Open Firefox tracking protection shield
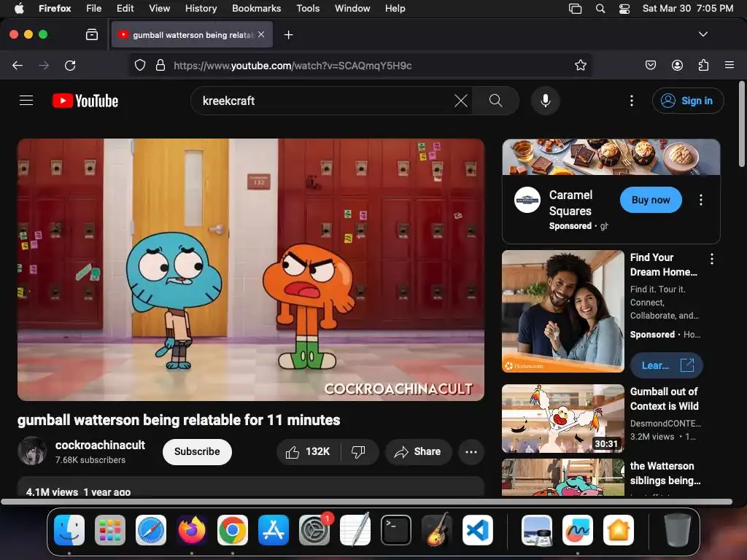Image resolution: width=747 pixels, height=560 pixels. pos(139,65)
